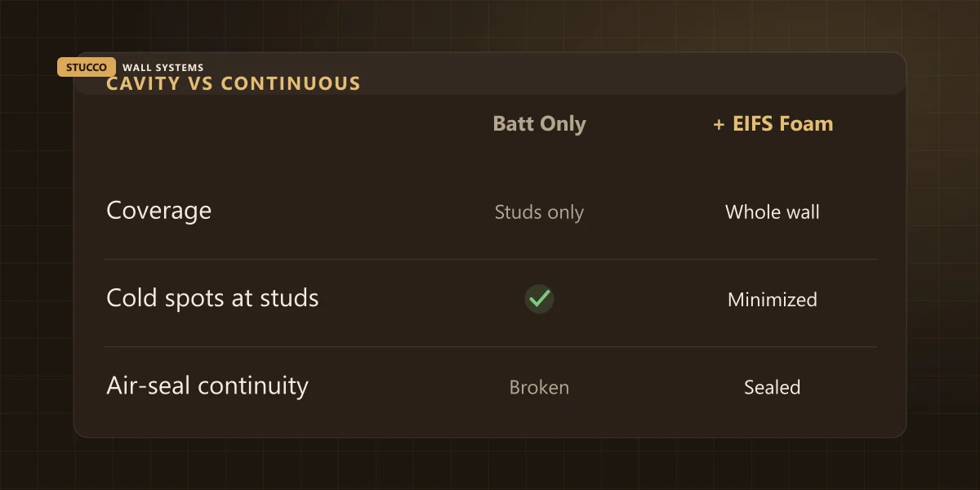Click the plus sign before EIFS Foam

[x=719, y=125]
